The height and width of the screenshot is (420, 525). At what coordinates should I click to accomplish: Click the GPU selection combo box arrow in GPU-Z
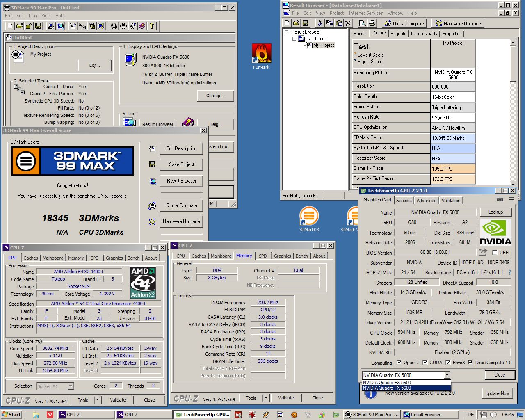[447, 375]
